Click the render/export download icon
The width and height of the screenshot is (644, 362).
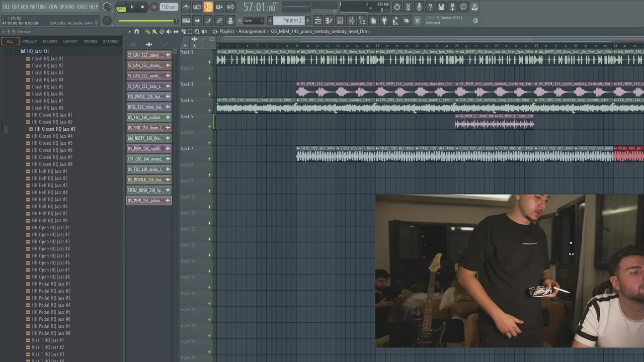tap(474, 7)
